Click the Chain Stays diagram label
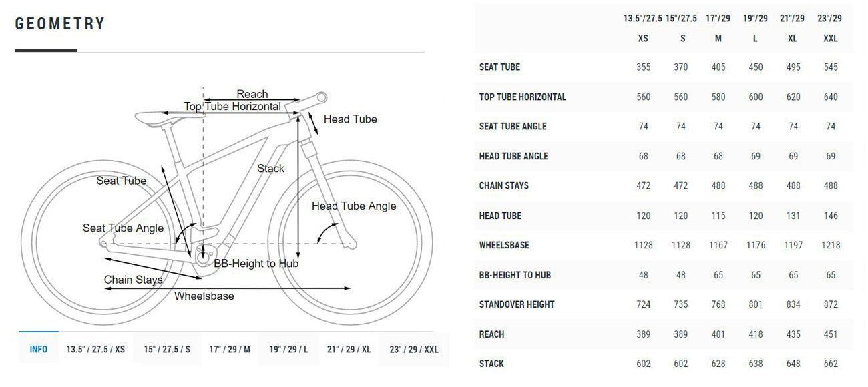This screenshot has height=387, width=868. pyautogui.click(x=134, y=280)
